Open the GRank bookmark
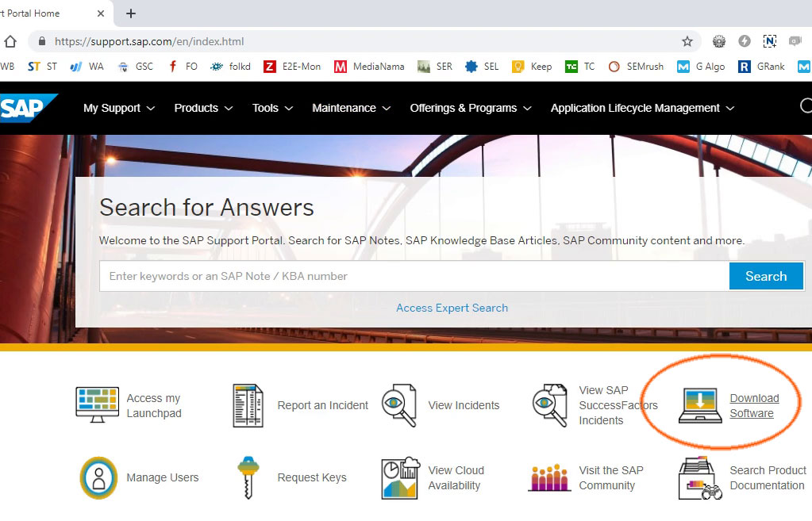This screenshot has width=812, height=521. pyautogui.click(x=761, y=67)
